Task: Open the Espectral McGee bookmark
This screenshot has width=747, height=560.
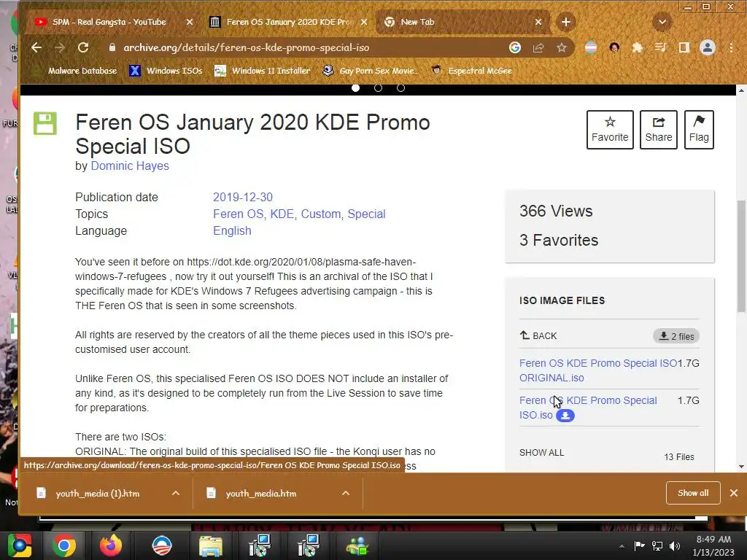Action: coord(472,71)
